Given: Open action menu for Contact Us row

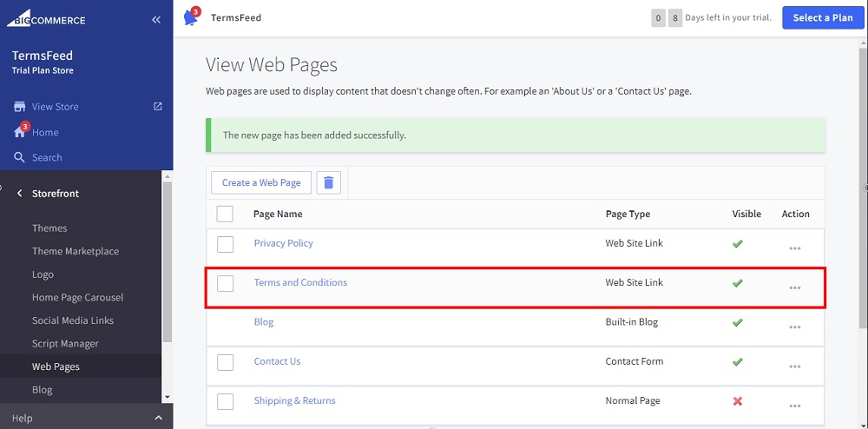Looking at the screenshot, I should (x=795, y=366).
